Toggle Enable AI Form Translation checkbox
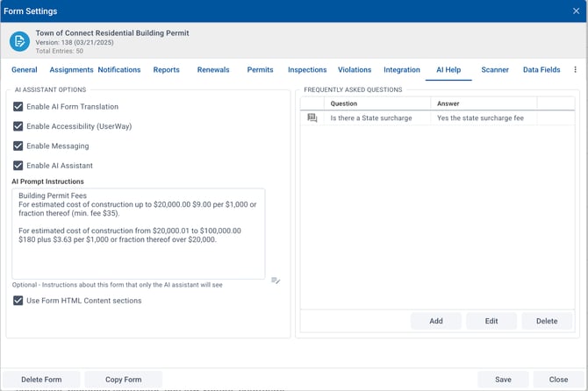The width and height of the screenshot is (588, 391). pyautogui.click(x=18, y=107)
